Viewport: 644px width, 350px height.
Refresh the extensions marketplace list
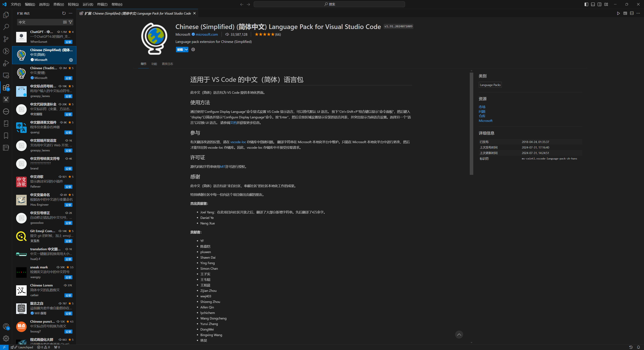click(64, 13)
